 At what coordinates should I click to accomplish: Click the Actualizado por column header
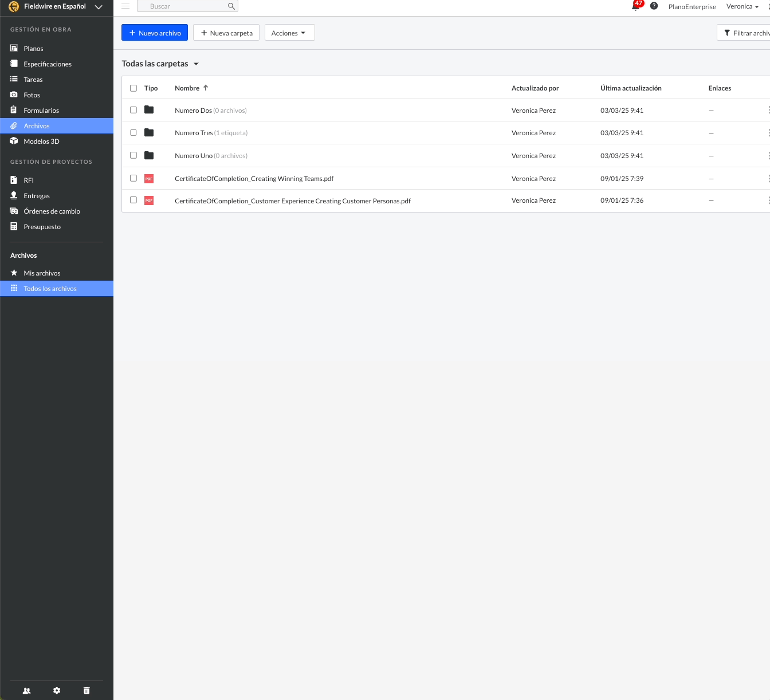pyautogui.click(x=535, y=88)
